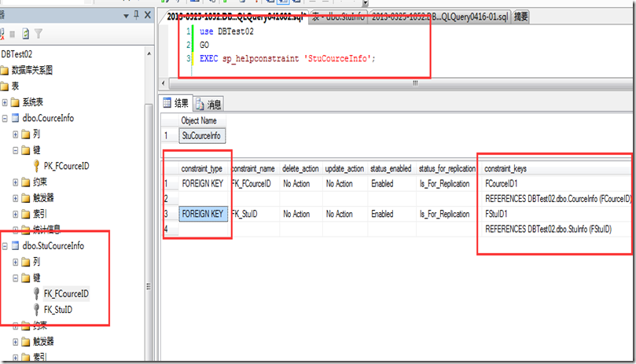Screen dimensions: 636x364
Task: Click the 触发器 folder icon under dbo.CourceInfo
Action: click(x=26, y=198)
